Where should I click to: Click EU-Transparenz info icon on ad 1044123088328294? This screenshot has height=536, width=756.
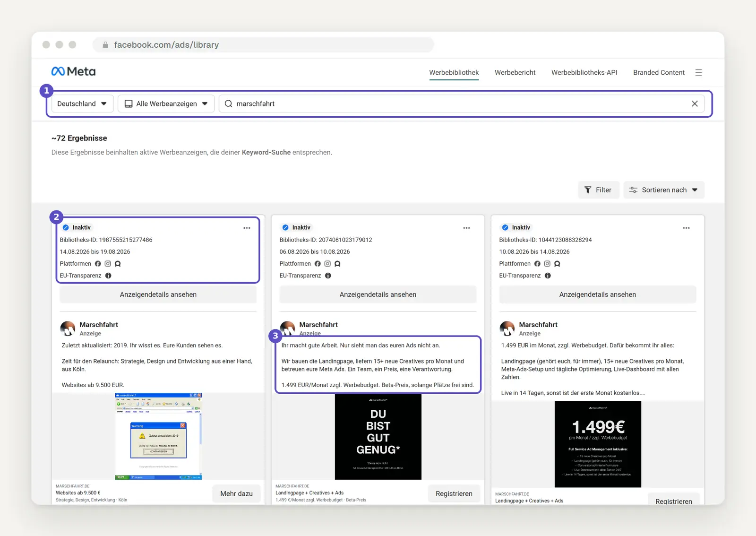pos(548,276)
